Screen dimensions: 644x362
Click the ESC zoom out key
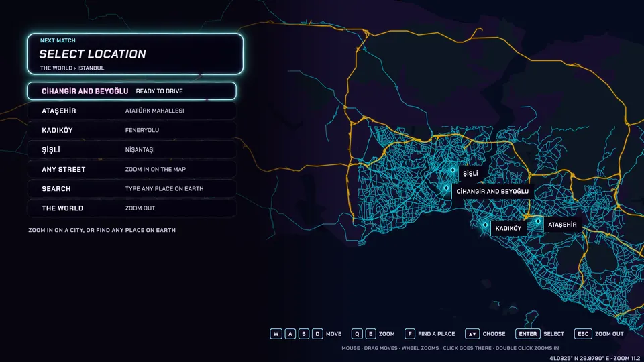click(583, 334)
